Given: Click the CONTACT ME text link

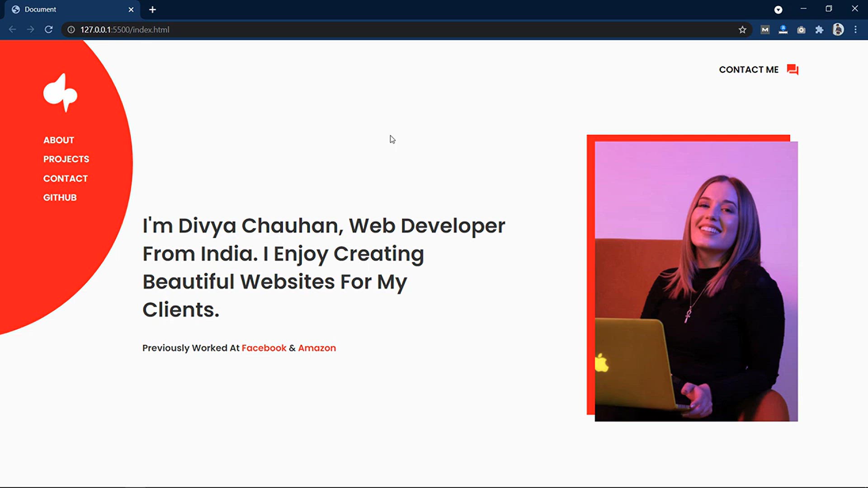Looking at the screenshot, I should (x=749, y=70).
